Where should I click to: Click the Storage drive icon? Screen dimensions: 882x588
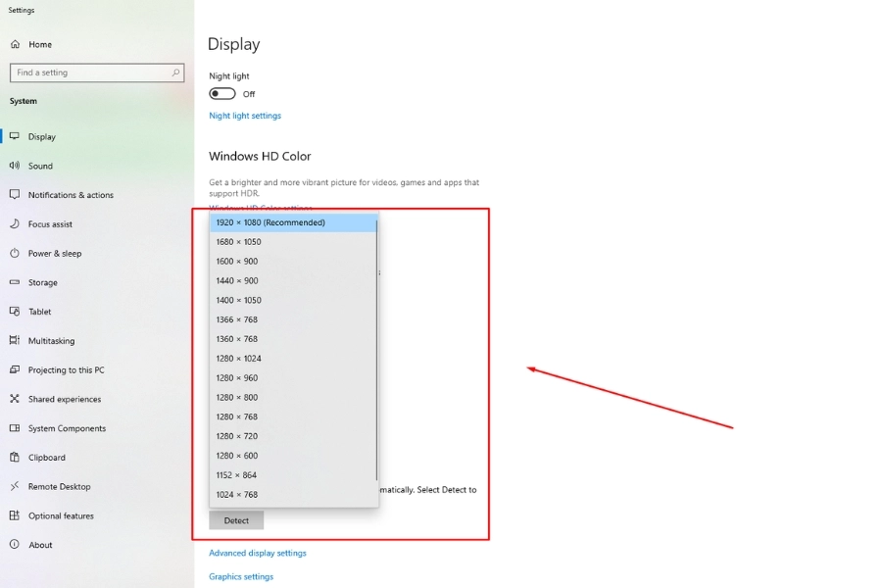pyautogui.click(x=15, y=282)
